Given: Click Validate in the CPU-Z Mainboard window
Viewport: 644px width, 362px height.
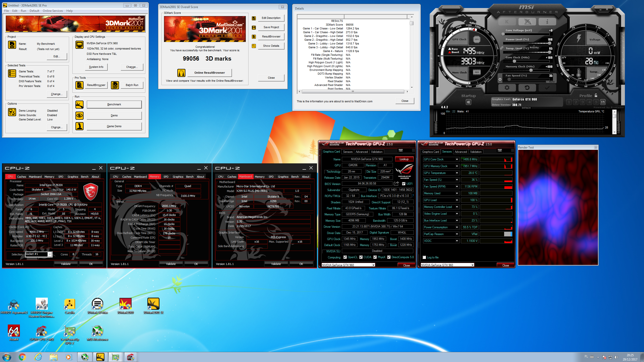Looking at the screenshot, I should [x=276, y=264].
